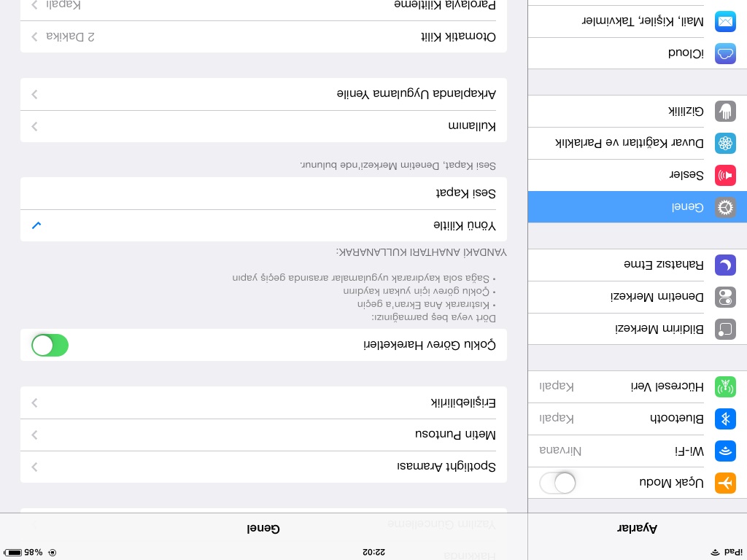Click the iCloud label

pyautogui.click(x=686, y=53)
